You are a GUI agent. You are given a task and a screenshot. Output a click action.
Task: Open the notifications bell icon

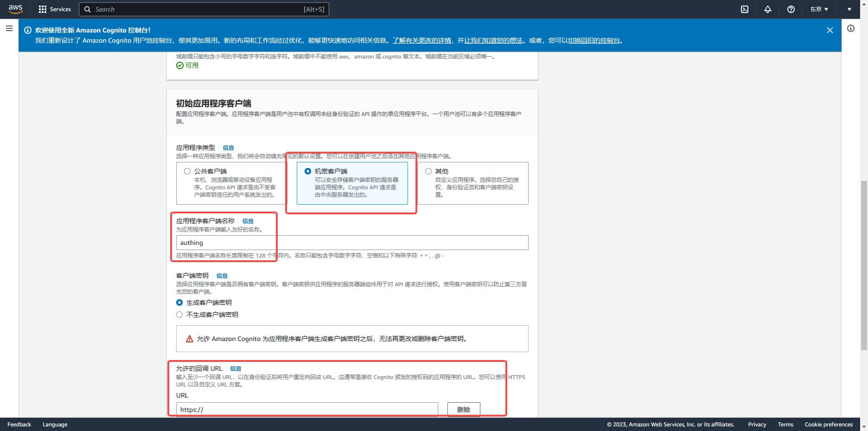pyautogui.click(x=768, y=9)
